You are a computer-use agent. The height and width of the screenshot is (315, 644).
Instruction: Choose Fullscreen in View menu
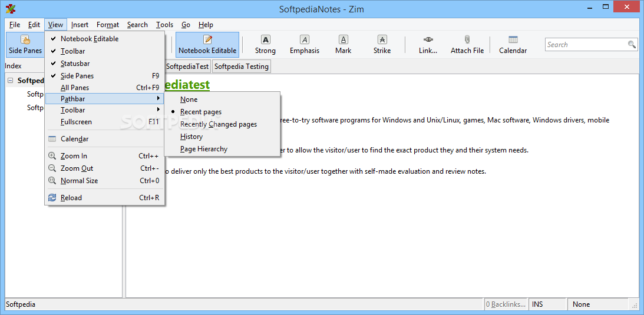[x=104, y=122]
